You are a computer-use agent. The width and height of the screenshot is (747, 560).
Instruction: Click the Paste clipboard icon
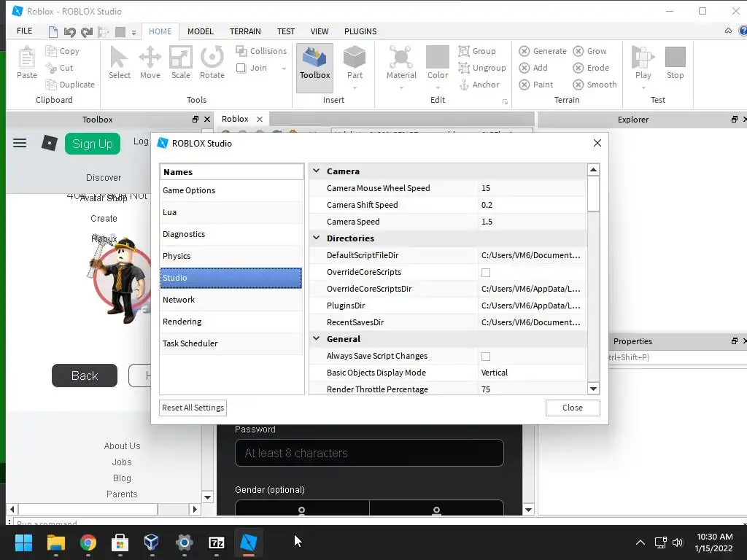click(x=27, y=58)
